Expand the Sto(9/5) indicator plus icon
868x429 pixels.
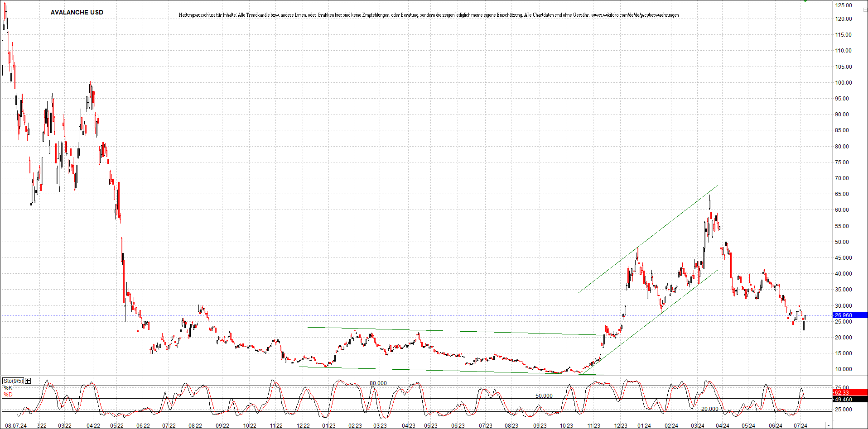(x=28, y=381)
